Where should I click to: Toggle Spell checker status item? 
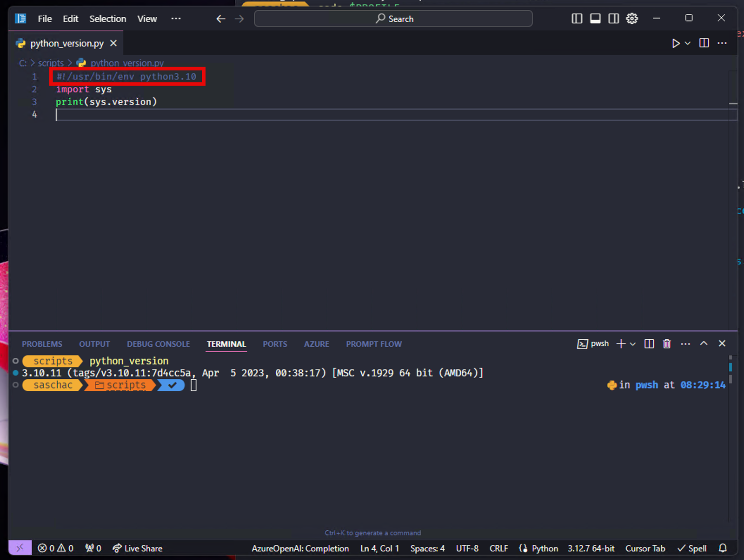coord(692,548)
